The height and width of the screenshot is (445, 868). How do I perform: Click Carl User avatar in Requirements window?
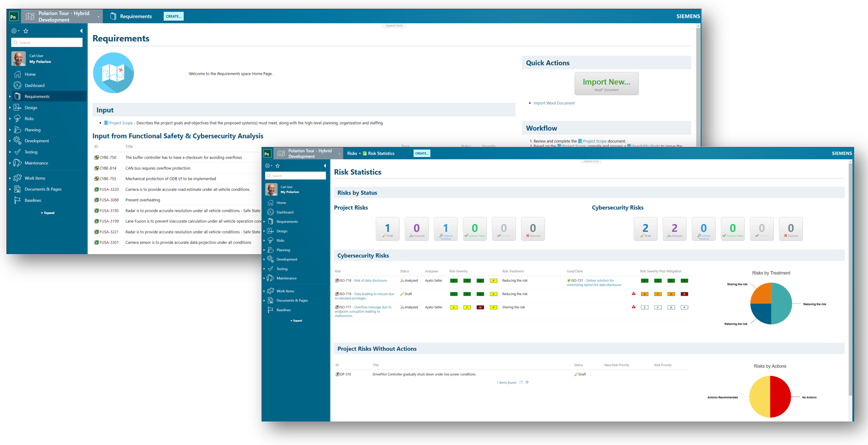[x=18, y=59]
